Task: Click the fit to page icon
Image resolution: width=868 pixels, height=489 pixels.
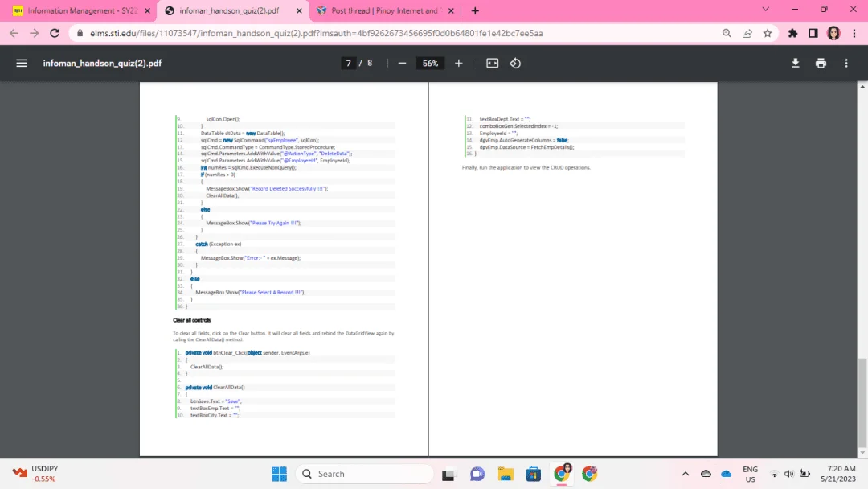Action: click(x=492, y=63)
